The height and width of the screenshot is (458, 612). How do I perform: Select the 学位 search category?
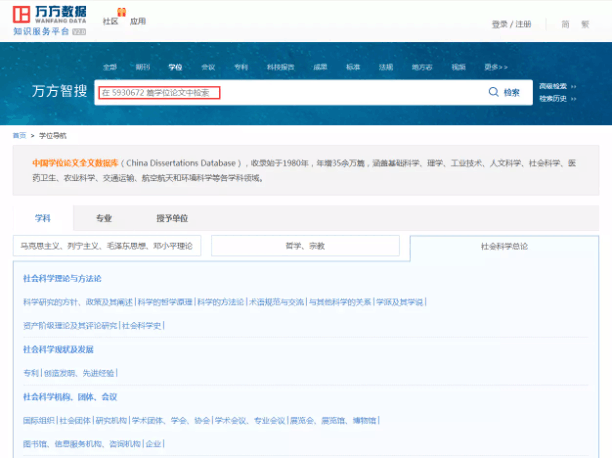(175, 67)
